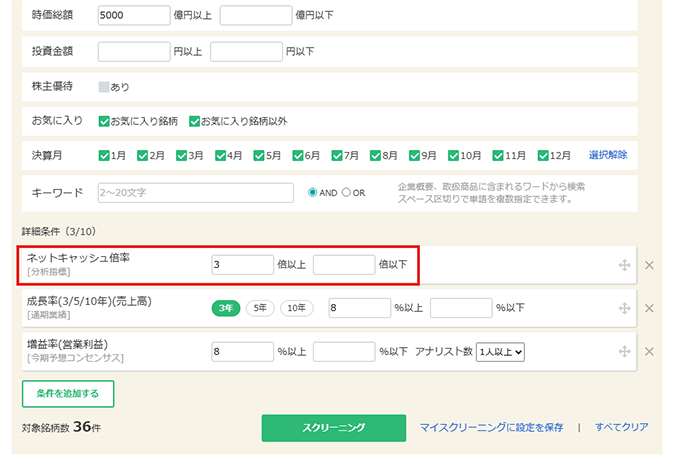
Task: Uncheck the 6月 settlement month checkbox
Action: click(298, 155)
